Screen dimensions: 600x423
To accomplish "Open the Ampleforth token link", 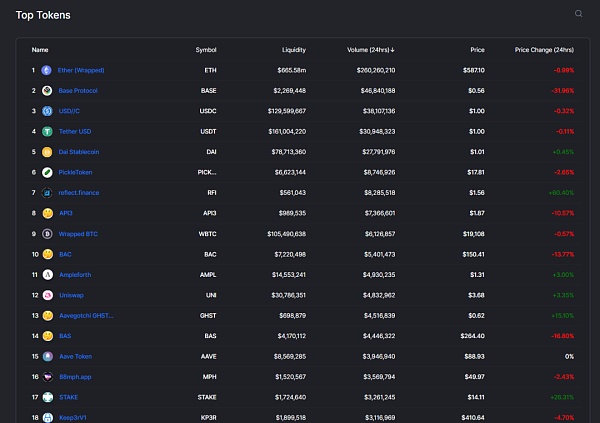I will [75, 275].
